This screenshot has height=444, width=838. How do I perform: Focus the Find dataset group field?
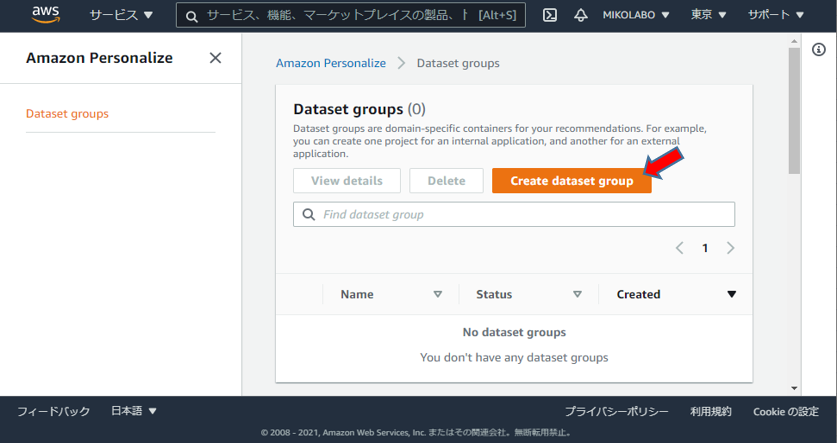pos(514,214)
